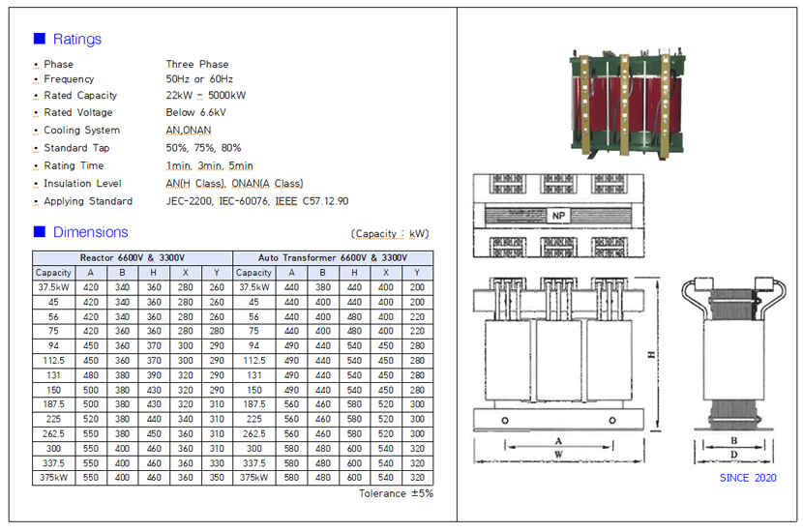Click the "Below 6.6kV" rated voltage value
This screenshot has width=803, height=532.
click(x=195, y=112)
